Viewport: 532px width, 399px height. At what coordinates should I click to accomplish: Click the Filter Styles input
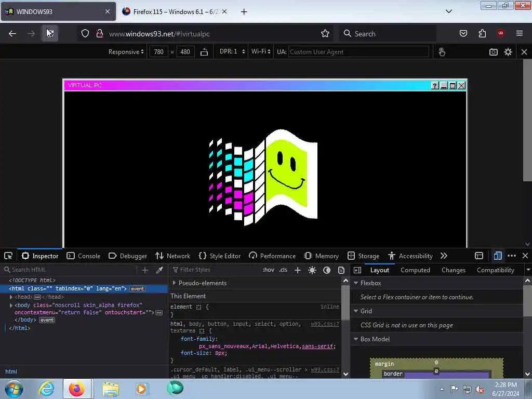216,270
